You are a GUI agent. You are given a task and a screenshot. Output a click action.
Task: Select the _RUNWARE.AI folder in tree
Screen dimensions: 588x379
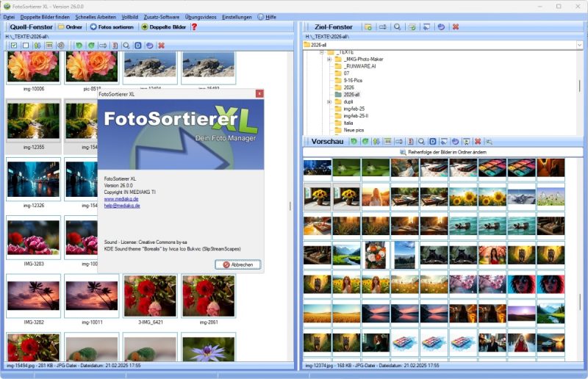(360, 66)
